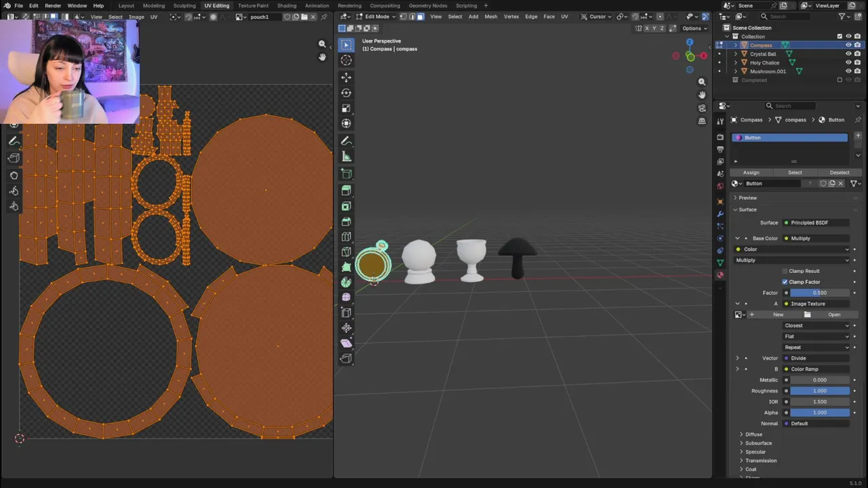This screenshot has width=868, height=488.
Task: Select the Extrude Region tool
Action: tap(346, 190)
